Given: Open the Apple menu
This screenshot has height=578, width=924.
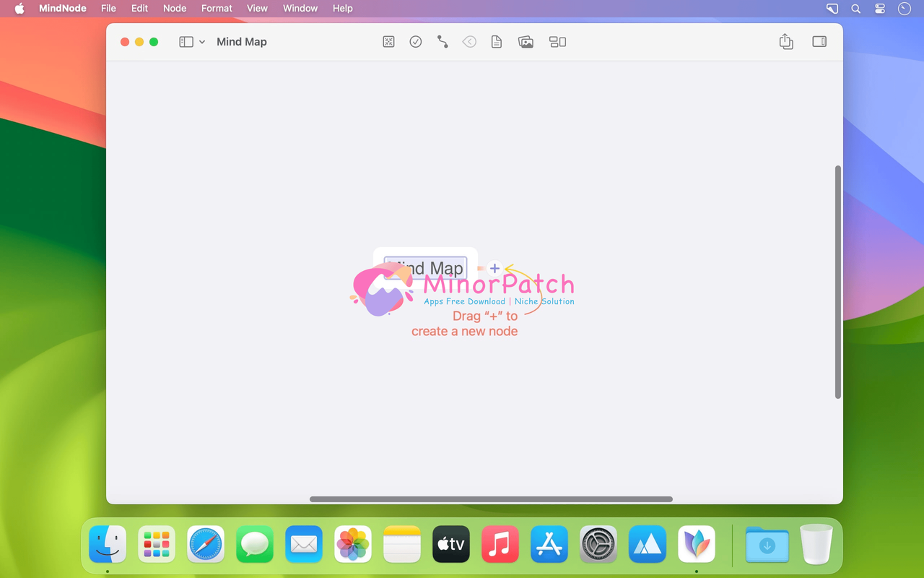Looking at the screenshot, I should [x=19, y=9].
